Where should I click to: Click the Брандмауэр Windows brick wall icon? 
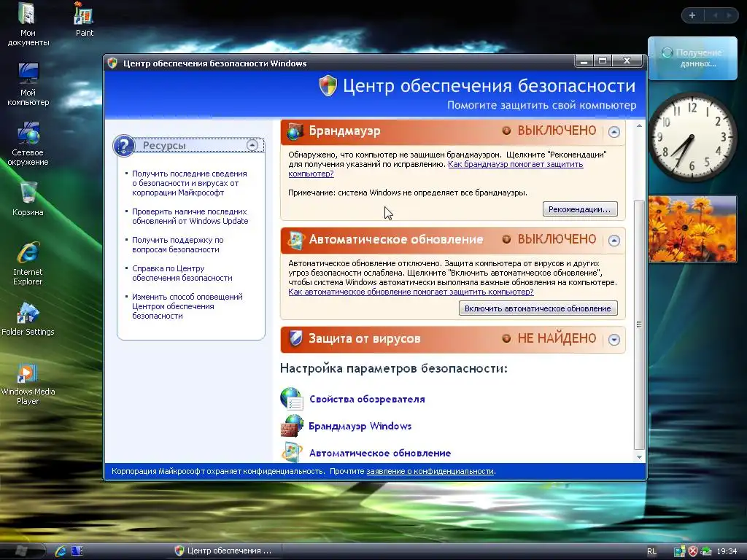click(292, 426)
